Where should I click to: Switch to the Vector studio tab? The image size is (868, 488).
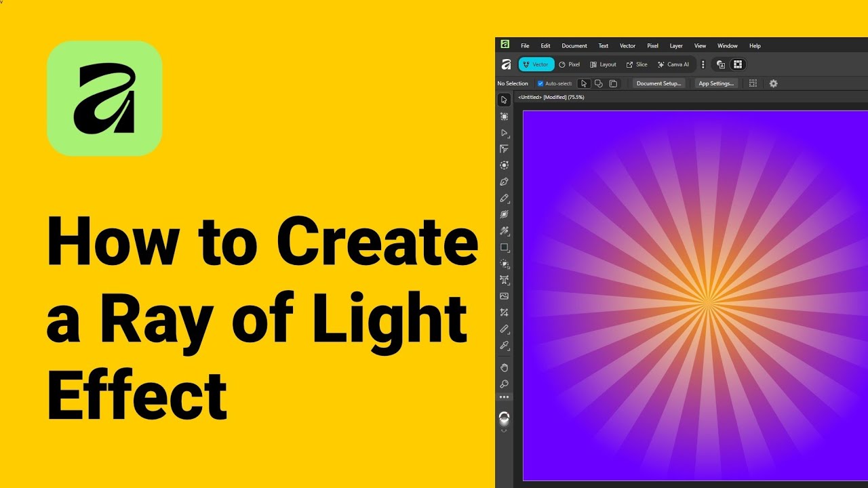(x=536, y=64)
